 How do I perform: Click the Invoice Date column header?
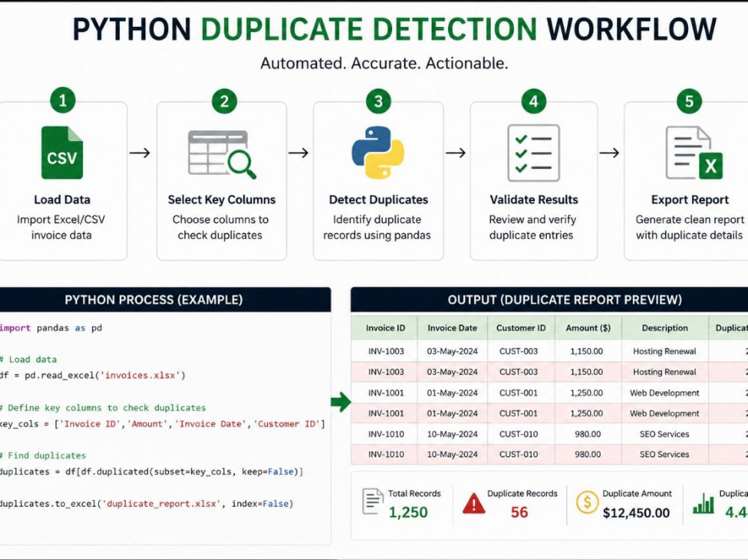click(453, 327)
